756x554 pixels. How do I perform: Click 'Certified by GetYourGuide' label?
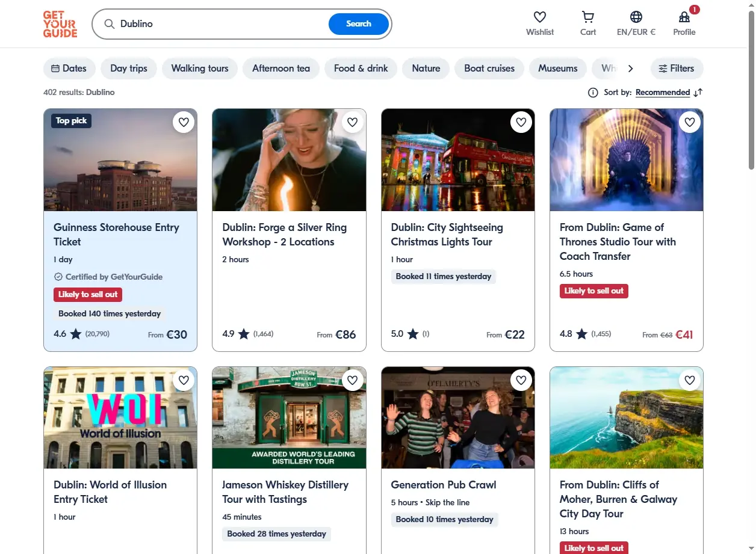pos(114,277)
